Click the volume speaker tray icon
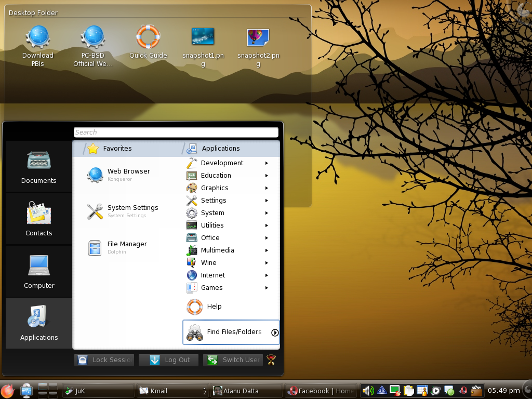This screenshot has width=532, height=399. (x=368, y=391)
